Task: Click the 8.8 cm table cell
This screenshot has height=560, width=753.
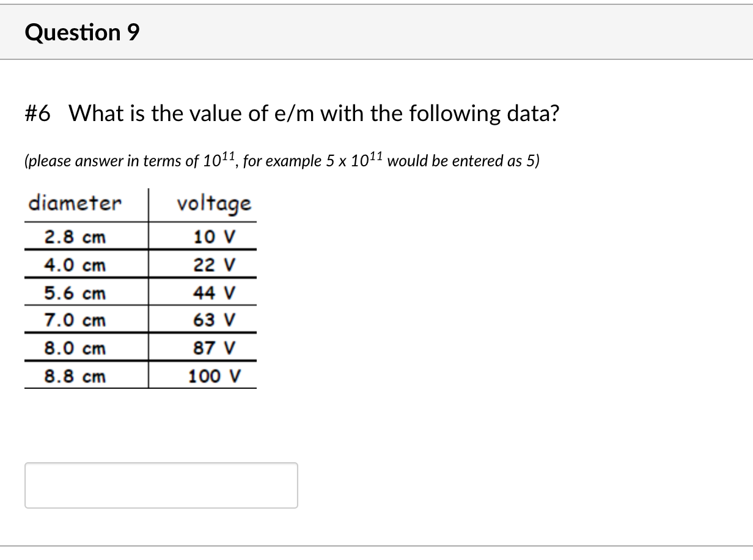Action: (75, 376)
